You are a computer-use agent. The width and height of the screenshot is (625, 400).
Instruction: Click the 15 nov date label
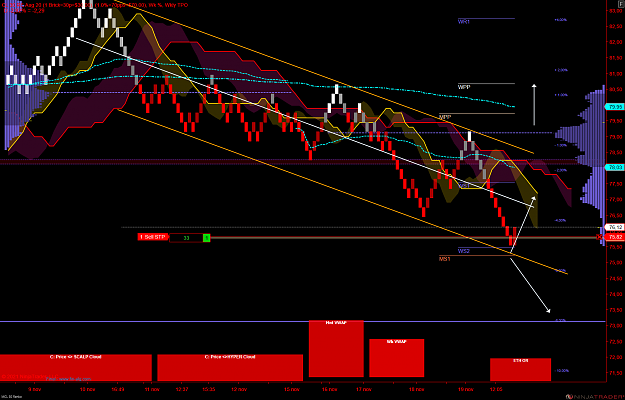(292, 389)
